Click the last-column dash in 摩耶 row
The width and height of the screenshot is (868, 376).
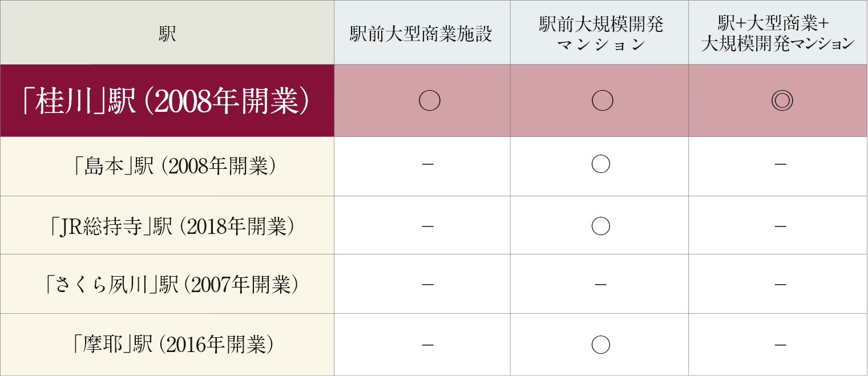click(781, 345)
